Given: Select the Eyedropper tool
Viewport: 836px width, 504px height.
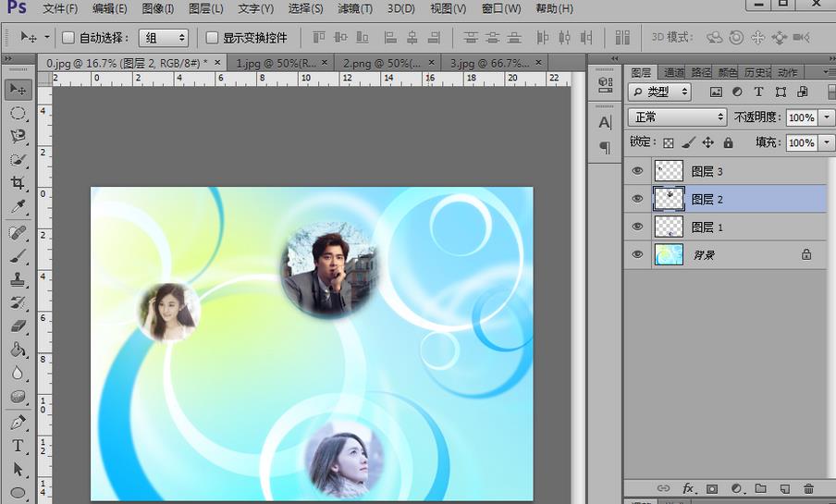Looking at the screenshot, I should tap(18, 207).
